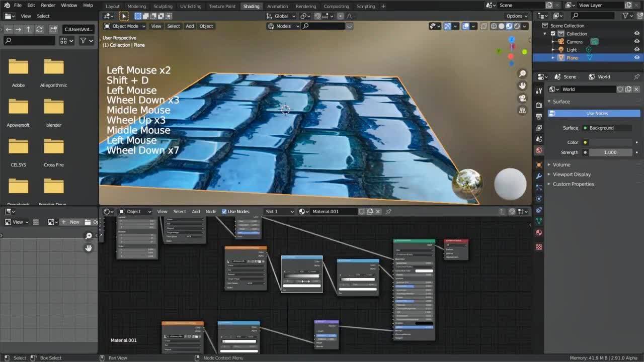This screenshot has width=644, height=362.
Task: Disable Use Nodes in the shader editor header
Action: [224, 211]
